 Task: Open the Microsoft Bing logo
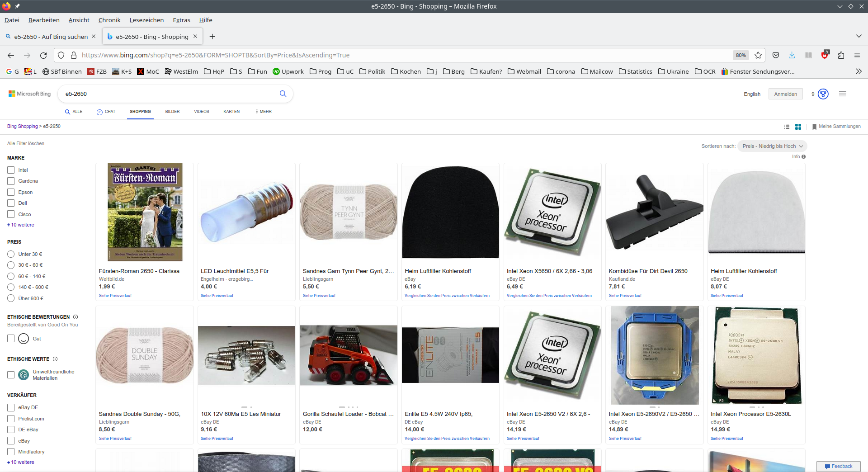click(x=29, y=94)
